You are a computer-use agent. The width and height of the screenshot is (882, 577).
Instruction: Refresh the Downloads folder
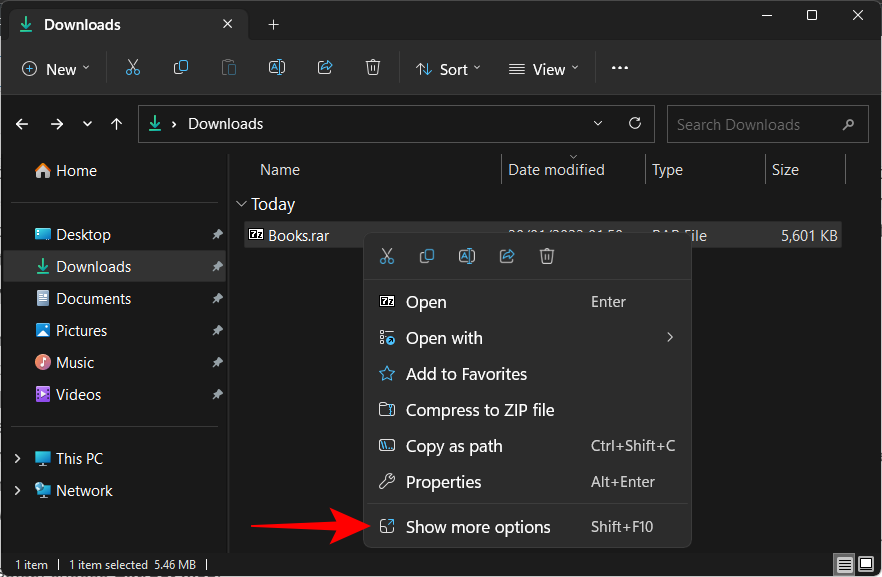point(634,124)
